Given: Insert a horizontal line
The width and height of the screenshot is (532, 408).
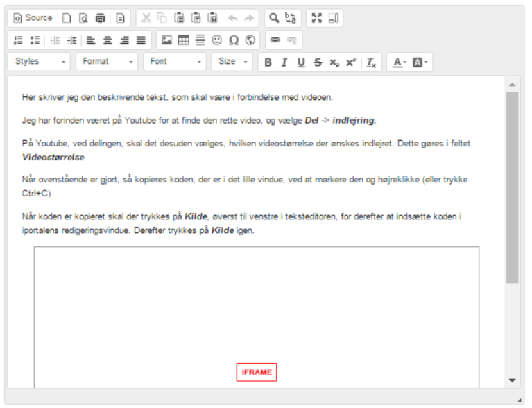Looking at the screenshot, I should [x=200, y=40].
